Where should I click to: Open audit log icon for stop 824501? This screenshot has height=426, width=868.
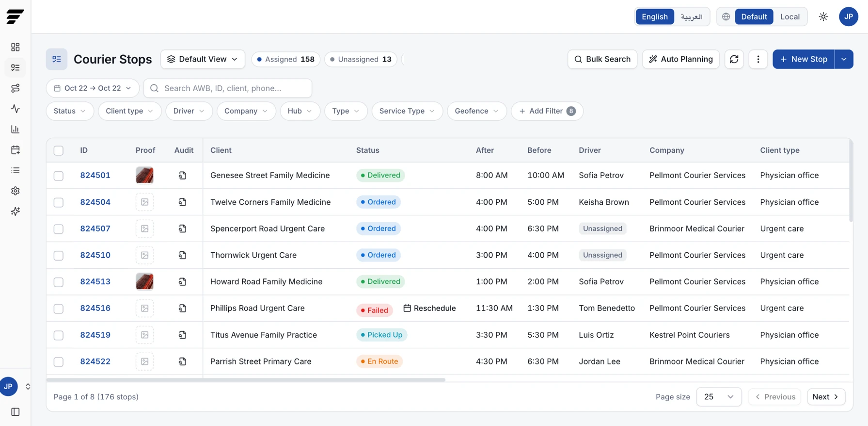(183, 175)
